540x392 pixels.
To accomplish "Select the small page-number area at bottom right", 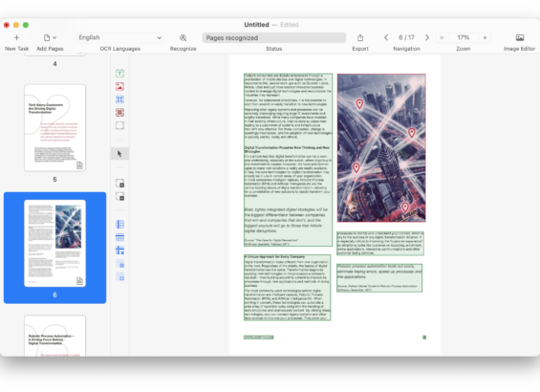I will coord(424,338).
